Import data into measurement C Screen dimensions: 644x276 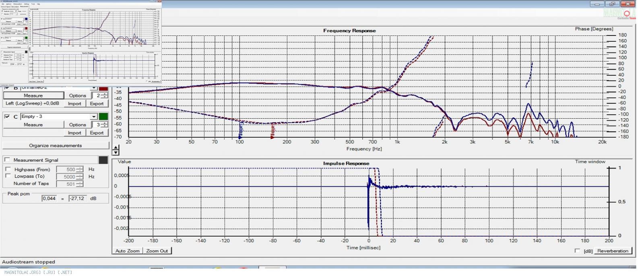[74, 133]
